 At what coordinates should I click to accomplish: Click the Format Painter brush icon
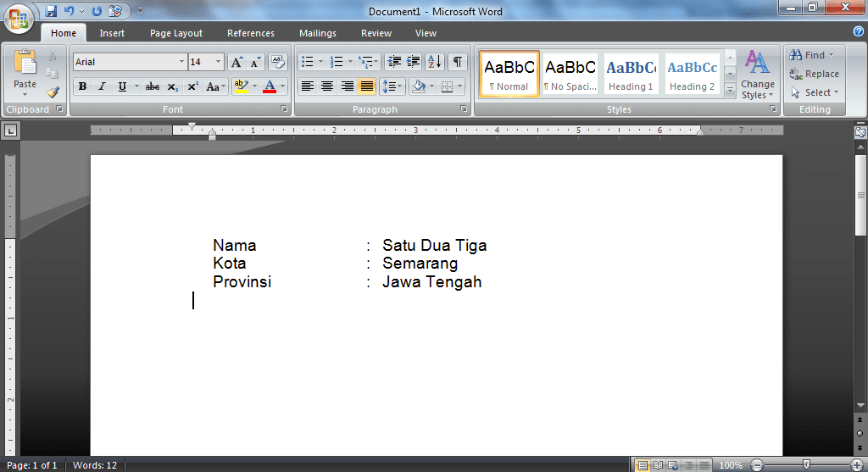(53, 92)
